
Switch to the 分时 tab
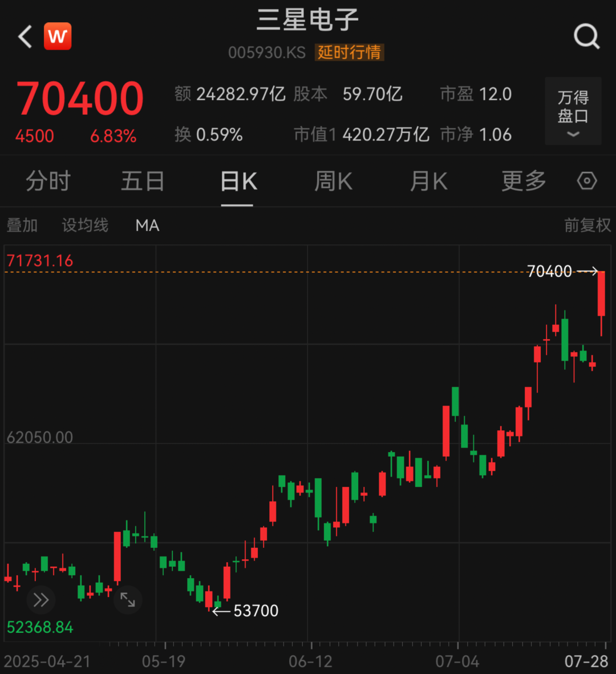[x=48, y=181]
